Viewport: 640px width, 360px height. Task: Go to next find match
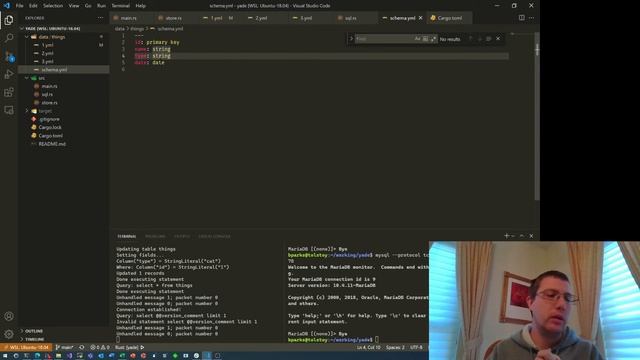click(480, 39)
